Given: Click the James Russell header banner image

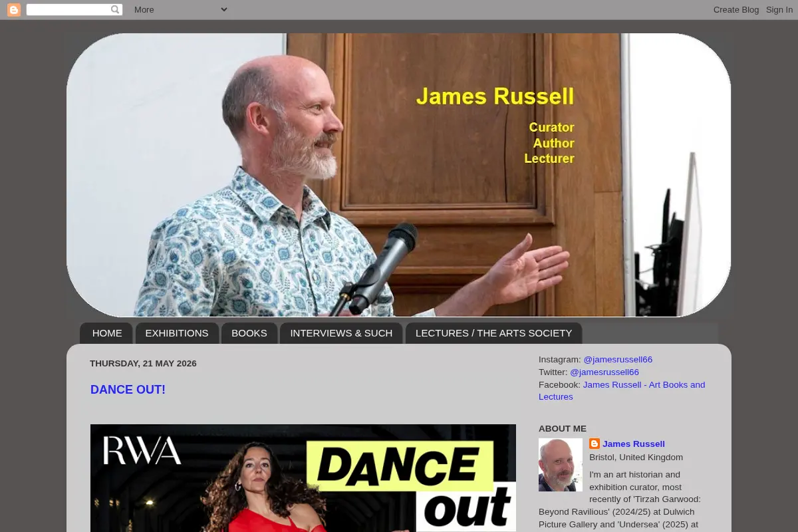Looking at the screenshot, I should (x=399, y=175).
